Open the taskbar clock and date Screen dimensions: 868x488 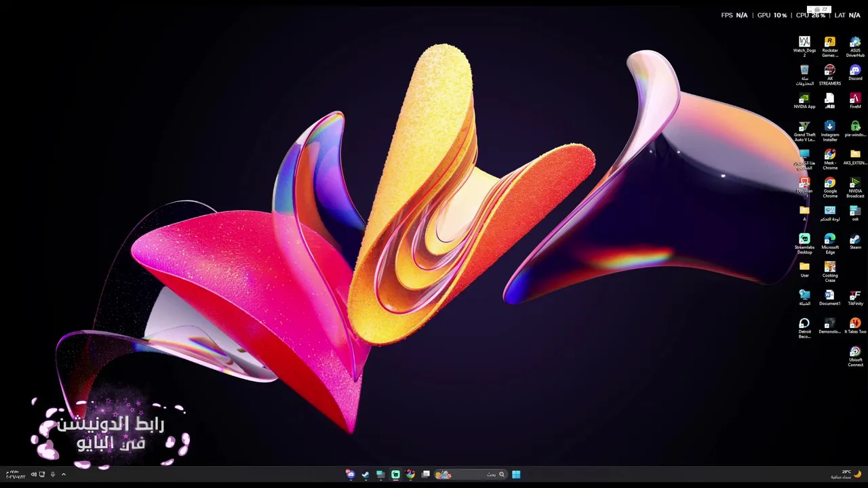point(14,474)
